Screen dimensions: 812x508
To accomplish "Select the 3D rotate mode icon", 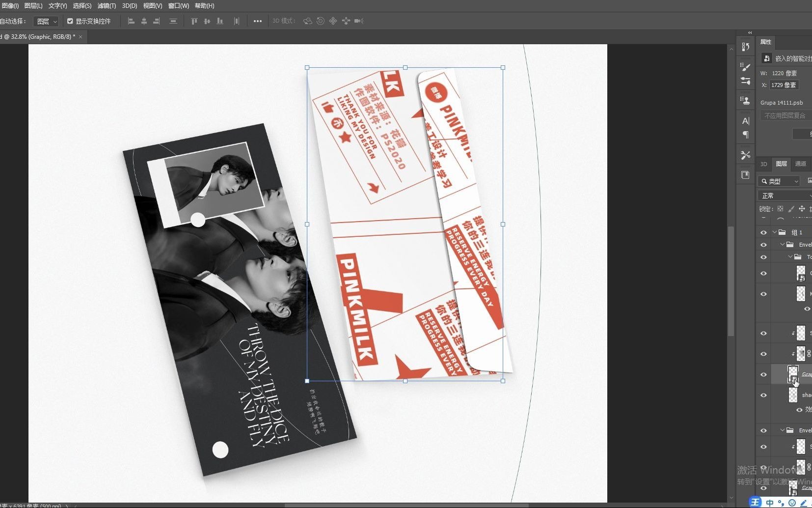I will click(308, 21).
